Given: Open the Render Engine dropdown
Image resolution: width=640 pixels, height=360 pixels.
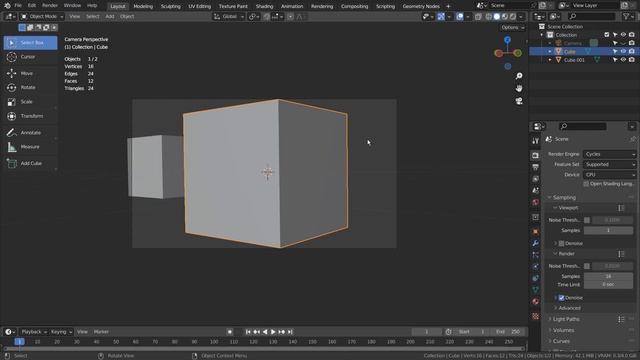Looking at the screenshot, I should tap(609, 154).
